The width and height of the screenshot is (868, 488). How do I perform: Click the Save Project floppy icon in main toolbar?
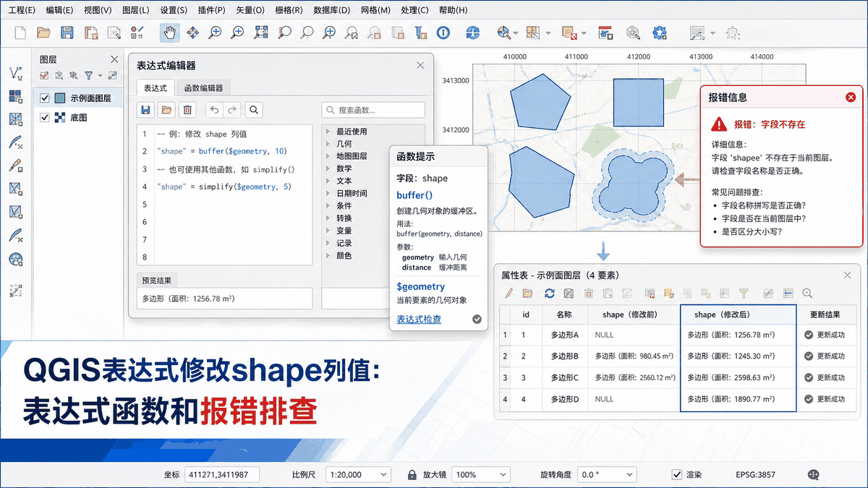coord(67,33)
